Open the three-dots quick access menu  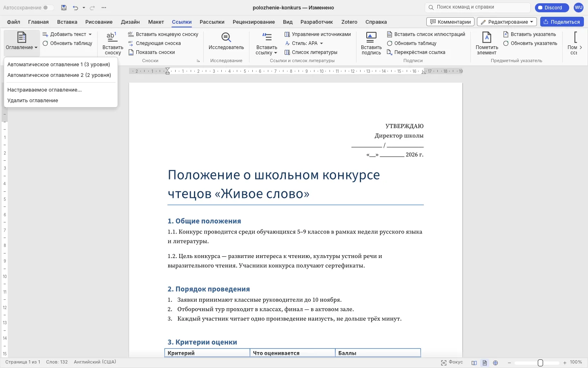(104, 8)
